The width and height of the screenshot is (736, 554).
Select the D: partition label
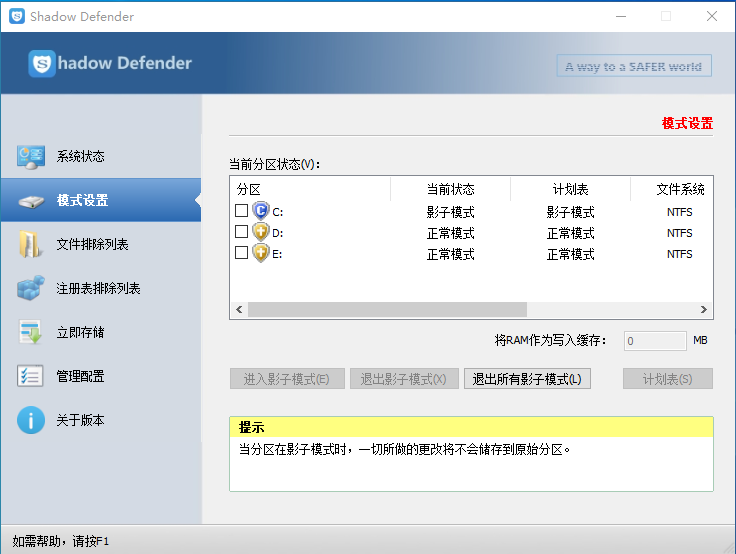[277, 233]
